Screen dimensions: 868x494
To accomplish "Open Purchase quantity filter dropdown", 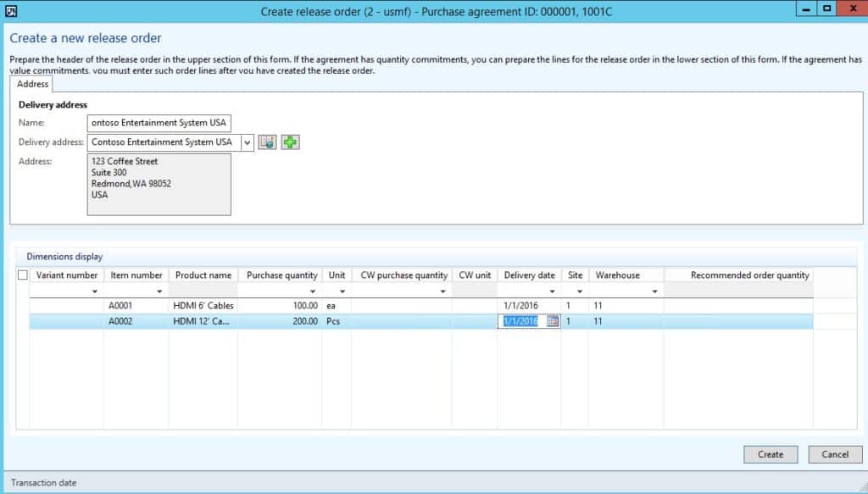I will pos(313,291).
